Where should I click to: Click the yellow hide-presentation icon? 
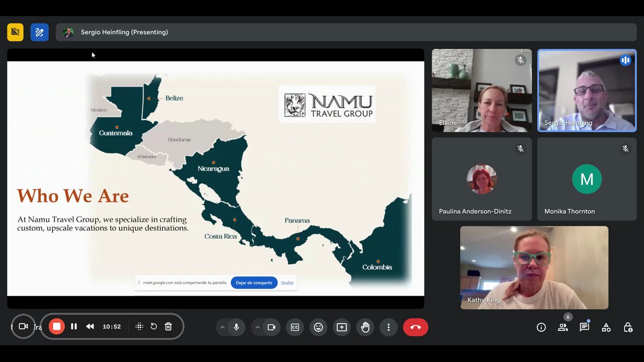[x=15, y=32]
